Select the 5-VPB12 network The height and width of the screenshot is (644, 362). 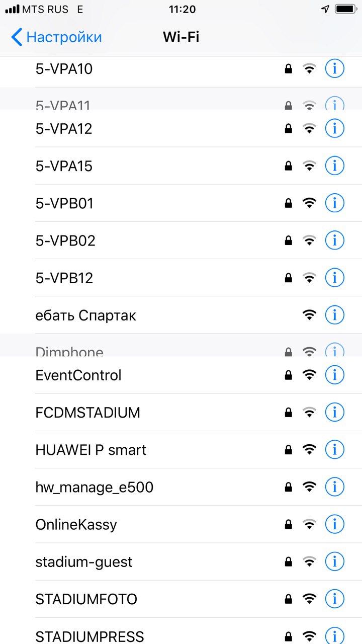point(64,278)
